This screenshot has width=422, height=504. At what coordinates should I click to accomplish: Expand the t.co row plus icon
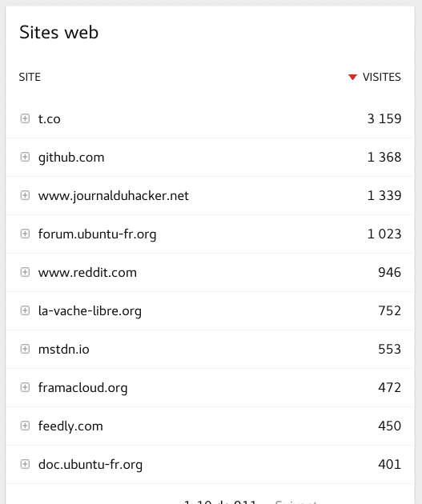(25, 118)
